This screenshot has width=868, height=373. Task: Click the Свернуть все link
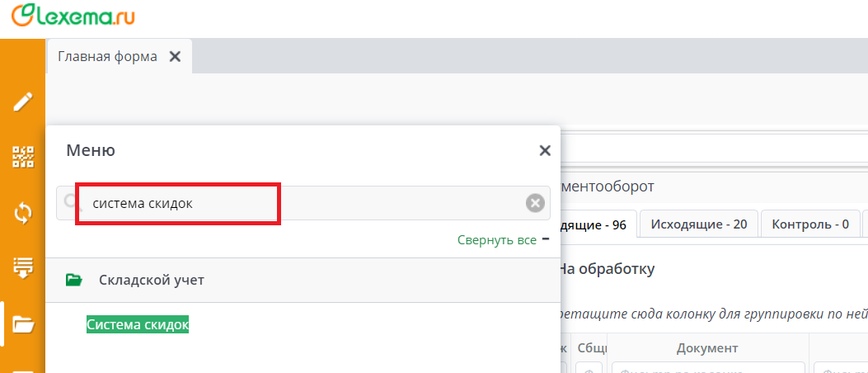[496, 240]
